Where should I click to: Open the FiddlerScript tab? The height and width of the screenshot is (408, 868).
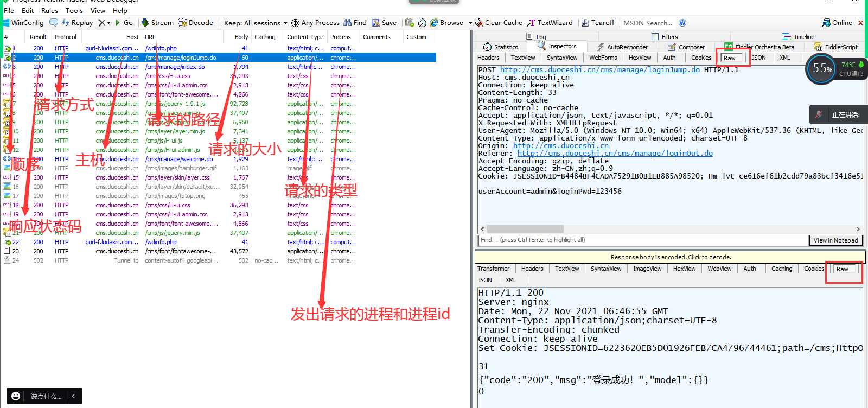[836, 47]
